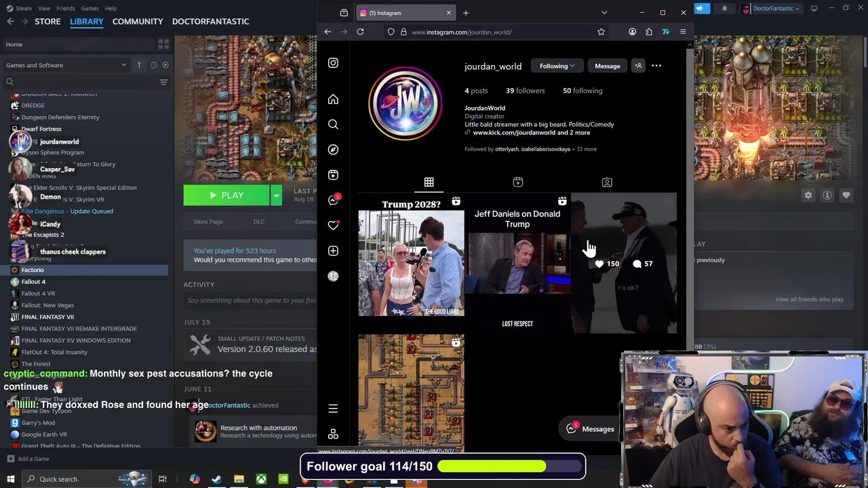Switch to profile tagged photos tab
868x488 pixels.
pos(607,182)
